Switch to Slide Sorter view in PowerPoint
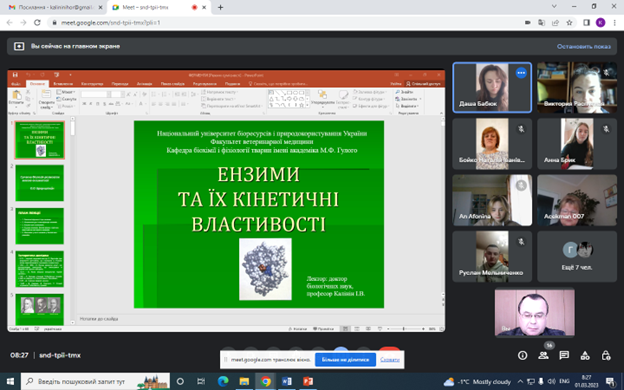The width and height of the screenshot is (624, 390). click(357, 329)
